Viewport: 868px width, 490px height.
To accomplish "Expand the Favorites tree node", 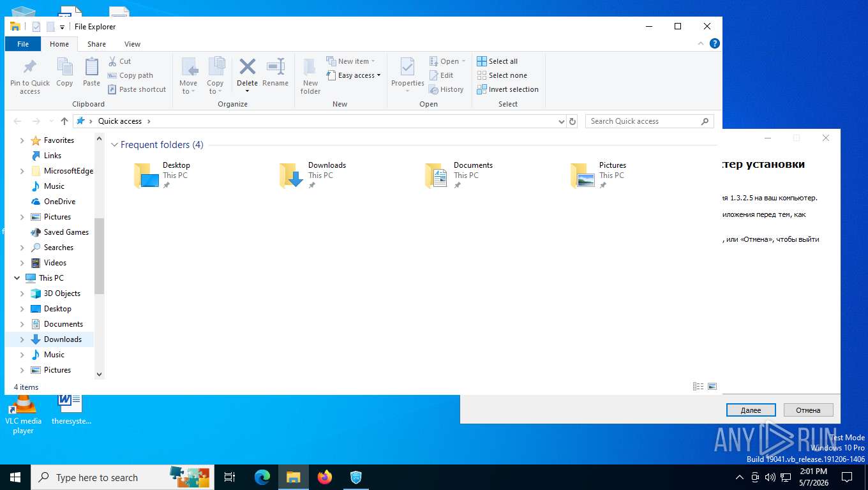I will pos(22,140).
